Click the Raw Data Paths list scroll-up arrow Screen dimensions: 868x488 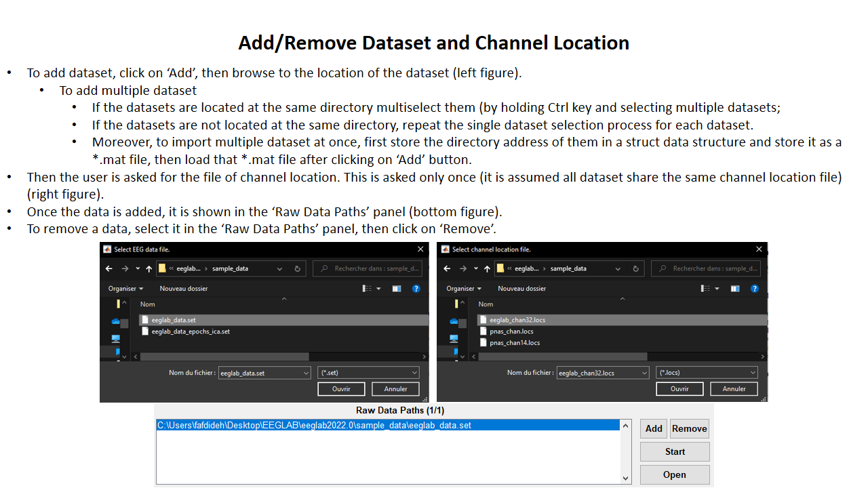point(625,426)
